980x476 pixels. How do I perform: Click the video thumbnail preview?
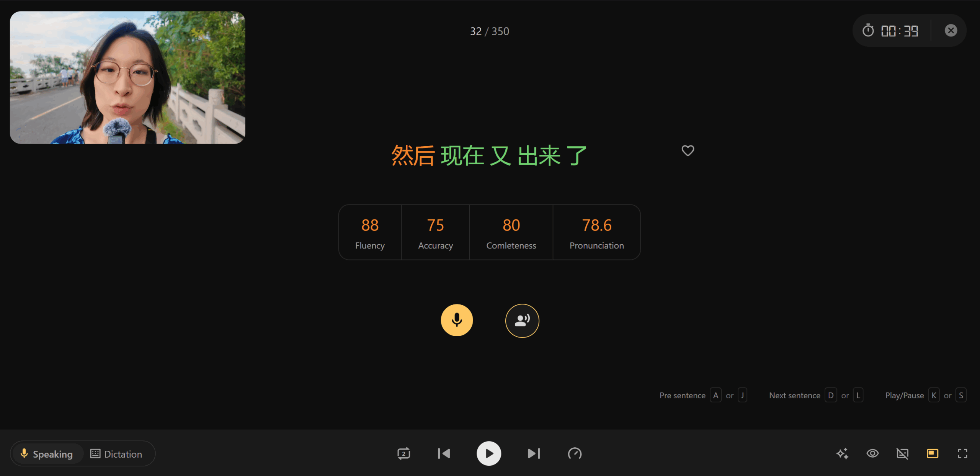(127, 77)
